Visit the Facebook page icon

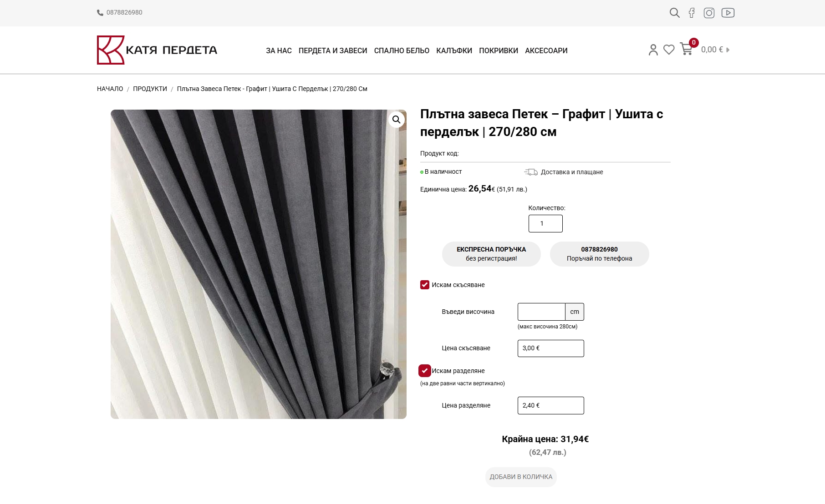692,13
